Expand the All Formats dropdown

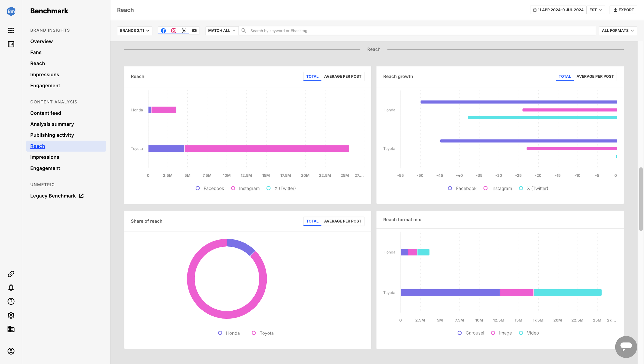(x=618, y=30)
